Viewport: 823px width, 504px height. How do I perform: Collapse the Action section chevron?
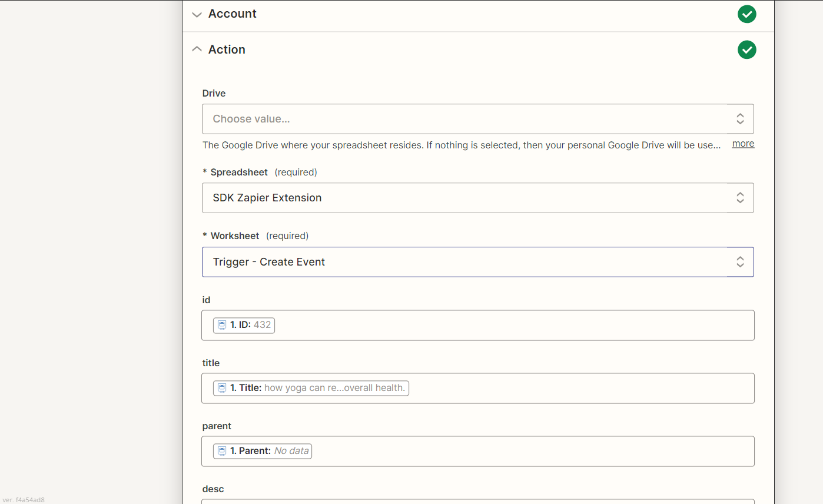point(197,49)
